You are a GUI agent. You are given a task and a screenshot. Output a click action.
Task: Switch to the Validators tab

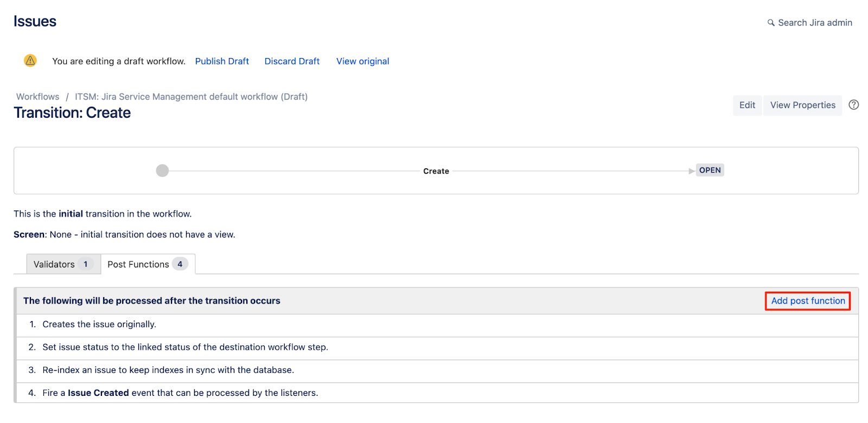click(x=63, y=264)
